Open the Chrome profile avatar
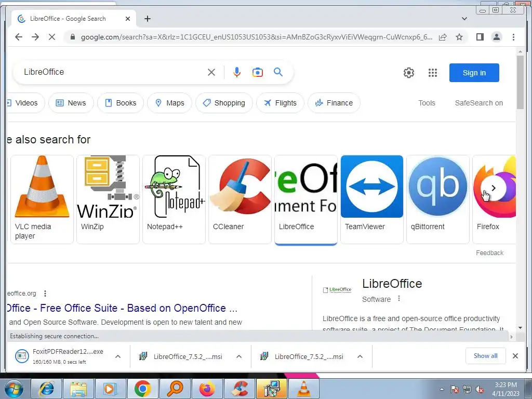Screen dimensions: 532x399 tap(496, 37)
